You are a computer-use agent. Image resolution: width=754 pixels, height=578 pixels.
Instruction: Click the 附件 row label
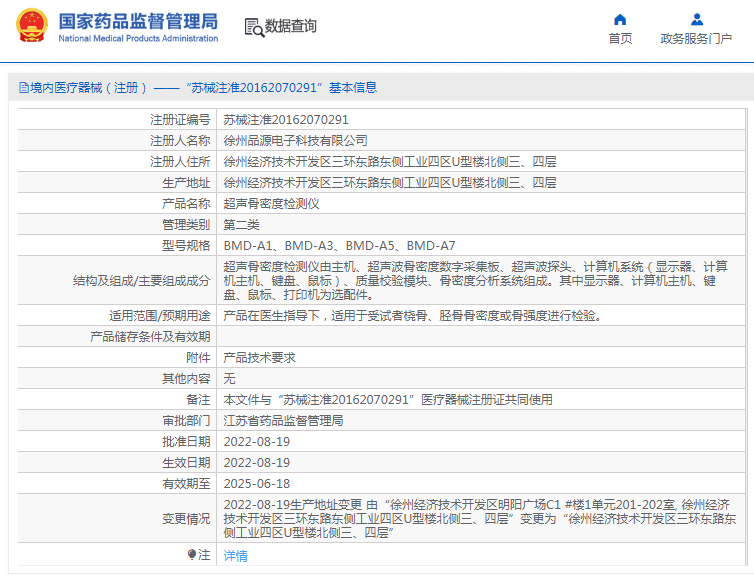point(198,358)
